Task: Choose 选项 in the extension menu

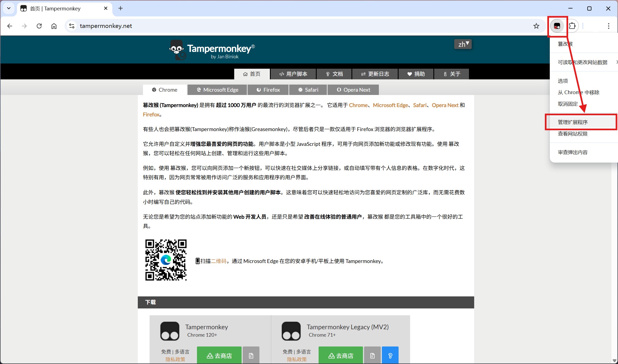Action: click(x=584, y=81)
